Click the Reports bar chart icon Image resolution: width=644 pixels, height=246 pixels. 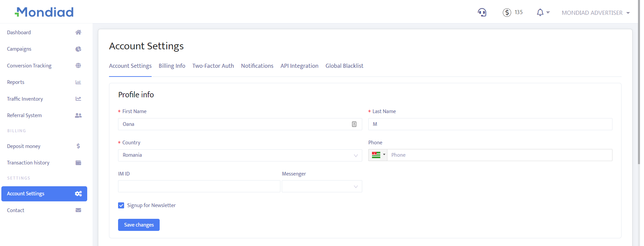coord(78,82)
